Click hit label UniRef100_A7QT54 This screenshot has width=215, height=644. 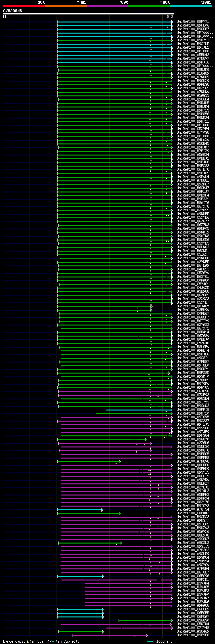(x=193, y=510)
